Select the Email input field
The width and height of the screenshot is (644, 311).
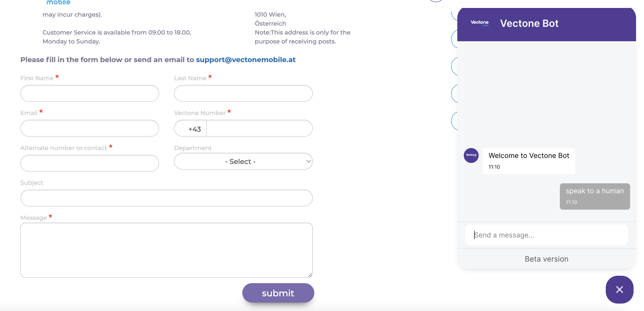tap(90, 128)
